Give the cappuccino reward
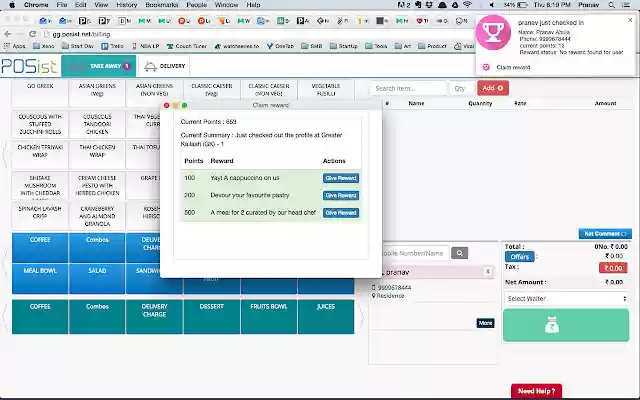640x400 pixels. (x=341, y=178)
